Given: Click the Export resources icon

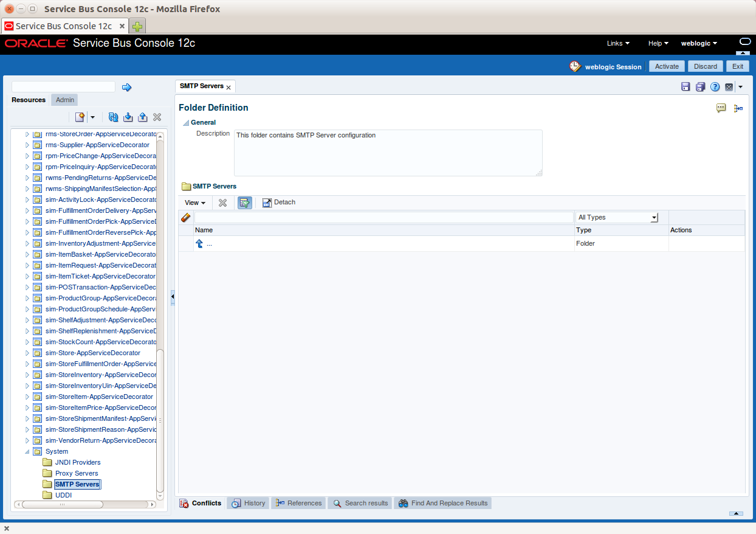Looking at the screenshot, I should 142,117.
